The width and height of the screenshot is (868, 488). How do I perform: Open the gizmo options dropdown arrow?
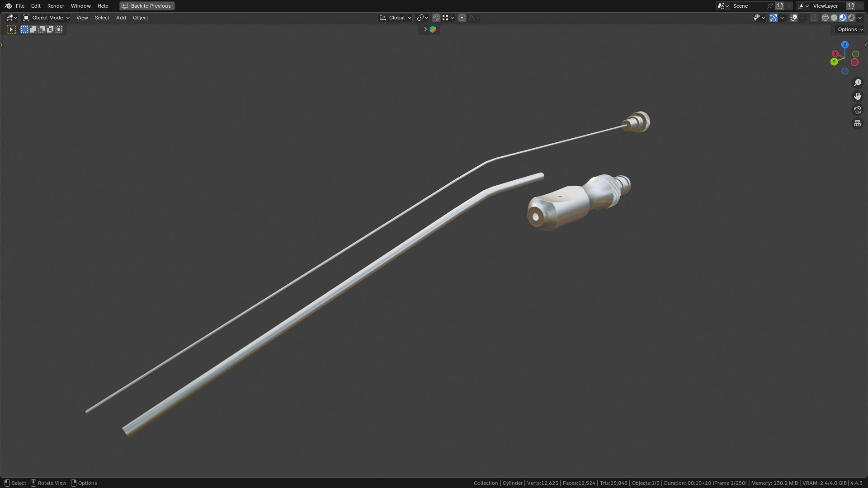tap(782, 18)
